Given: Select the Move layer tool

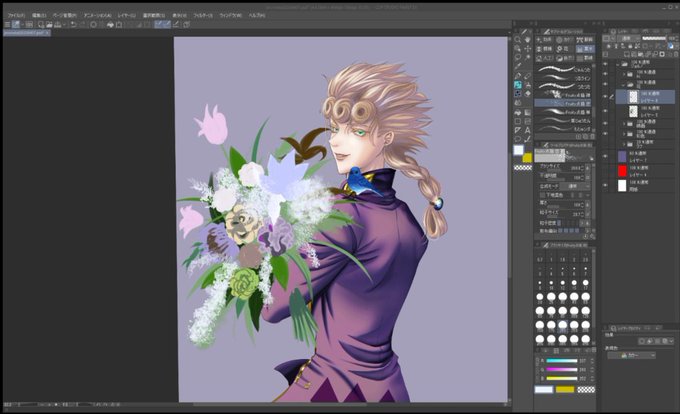Looking at the screenshot, I should pos(528,49).
